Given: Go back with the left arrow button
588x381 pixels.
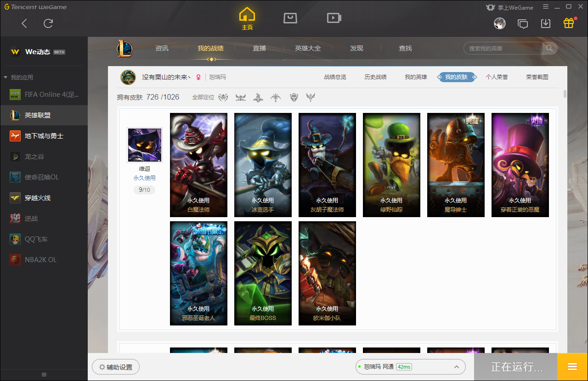Looking at the screenshot, I should click(24, 23).
